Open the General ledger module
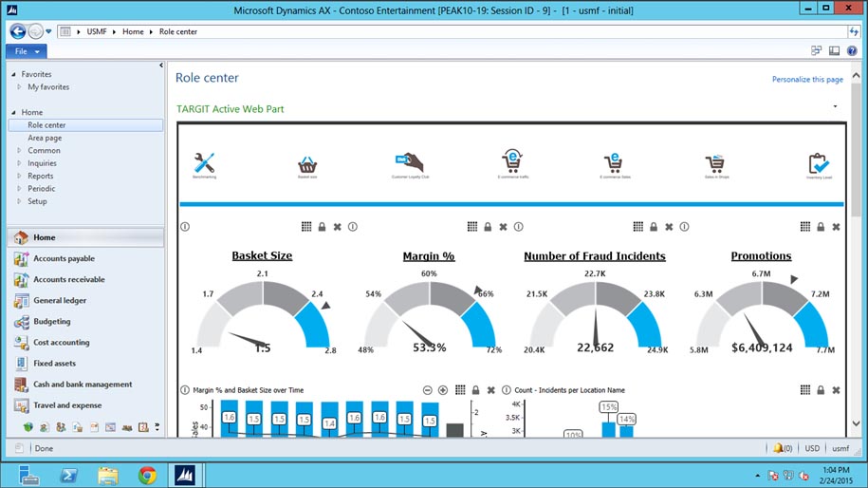868x488 pixels. click(x=60, y=300)
